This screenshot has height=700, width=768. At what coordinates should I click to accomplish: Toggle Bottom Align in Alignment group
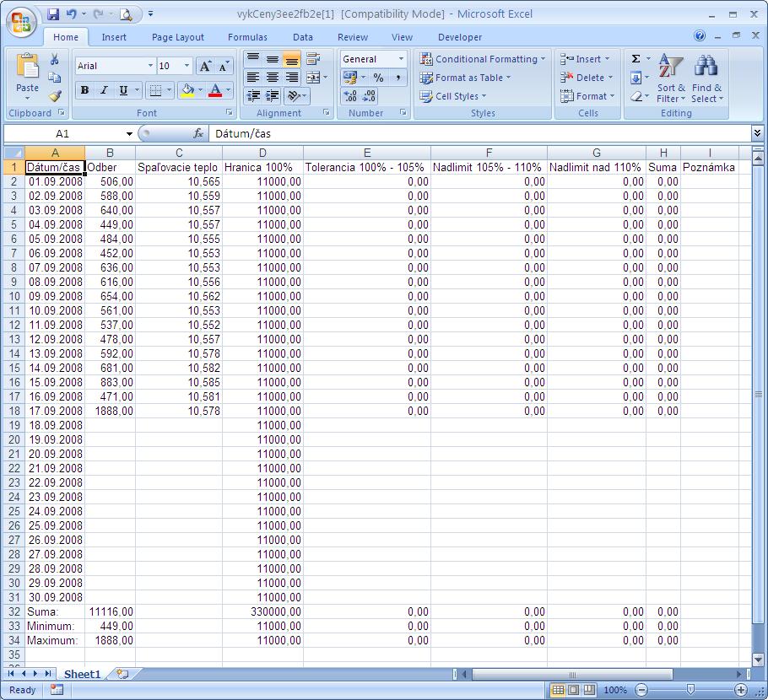coord(291,59)
